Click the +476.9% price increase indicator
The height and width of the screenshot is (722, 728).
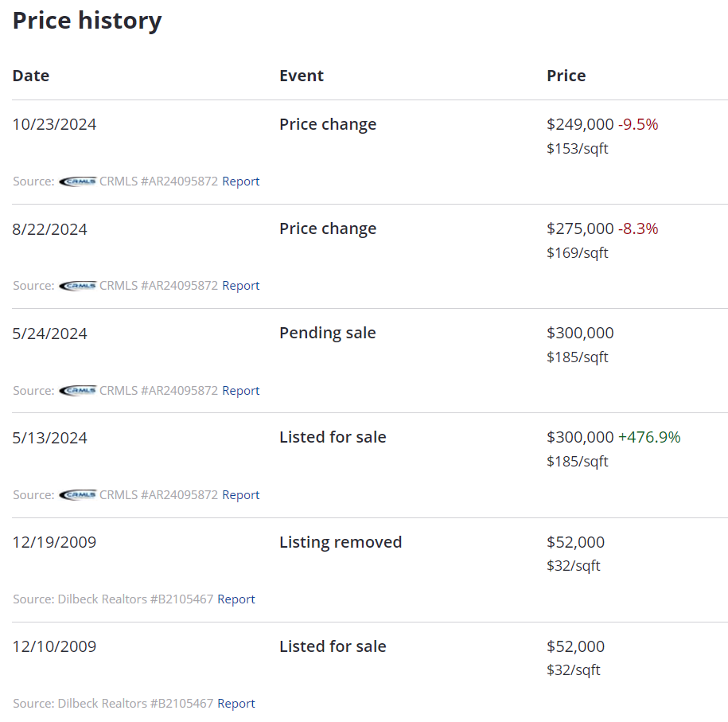point(649,437)
